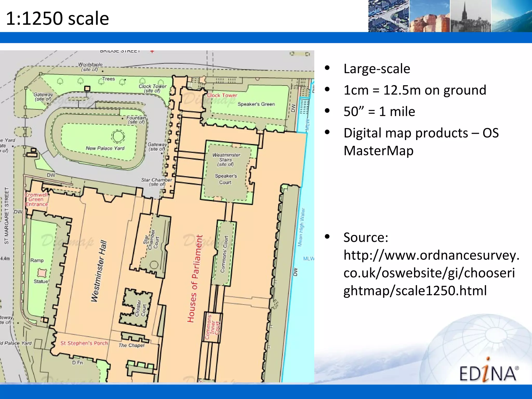Click the 'New Palace Yard' map label

point(105,148)
